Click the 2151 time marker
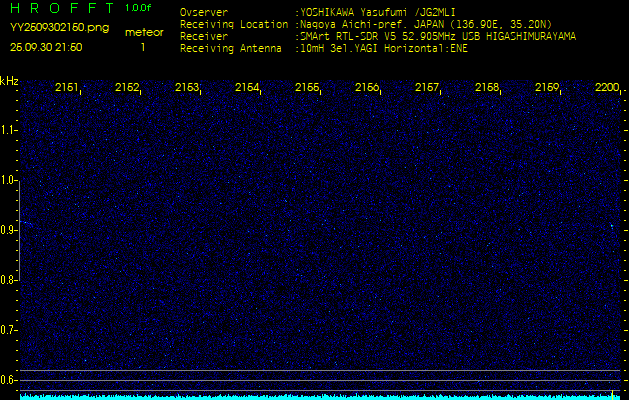The height and width of the screenshot is (400, 629). [x=67, y=89]
